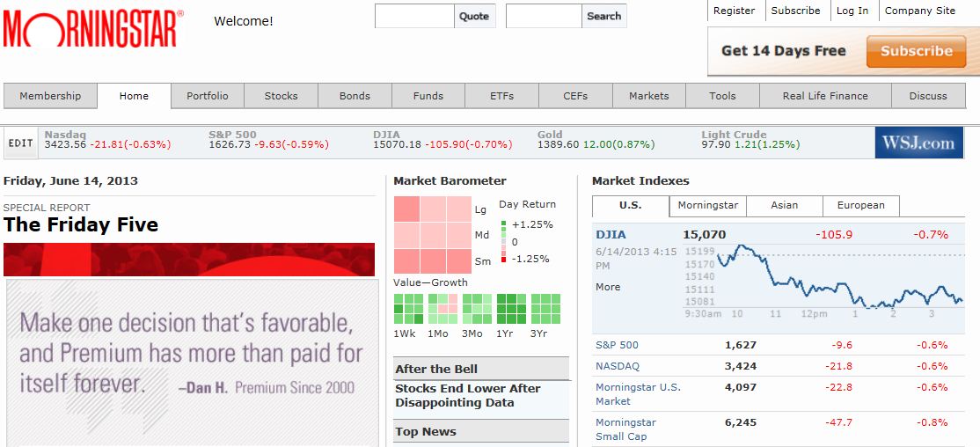Click the Nasdaq ticker entry
The width and height of the screenshot is (980, 447).
(107, 139)
